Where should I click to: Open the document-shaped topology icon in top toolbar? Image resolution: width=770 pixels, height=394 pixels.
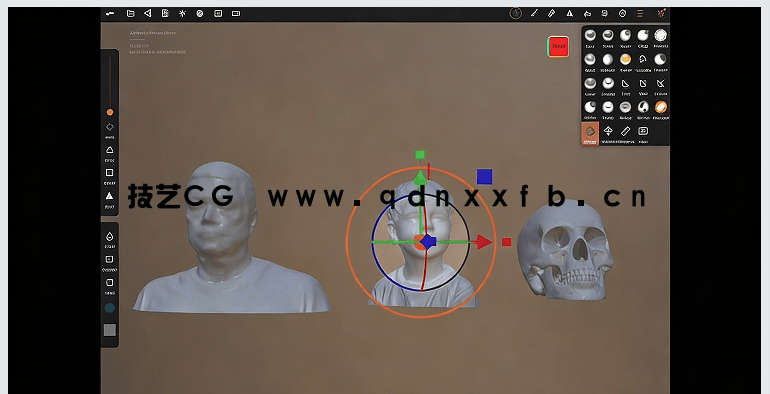(x=165, y=13)
